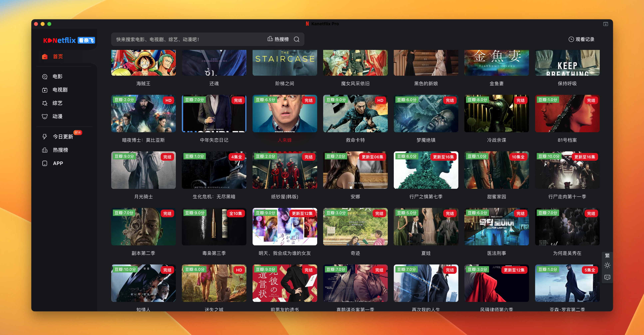644x335 pixels.
Task: Click the search magnifier icon
Action: point(297,39)
